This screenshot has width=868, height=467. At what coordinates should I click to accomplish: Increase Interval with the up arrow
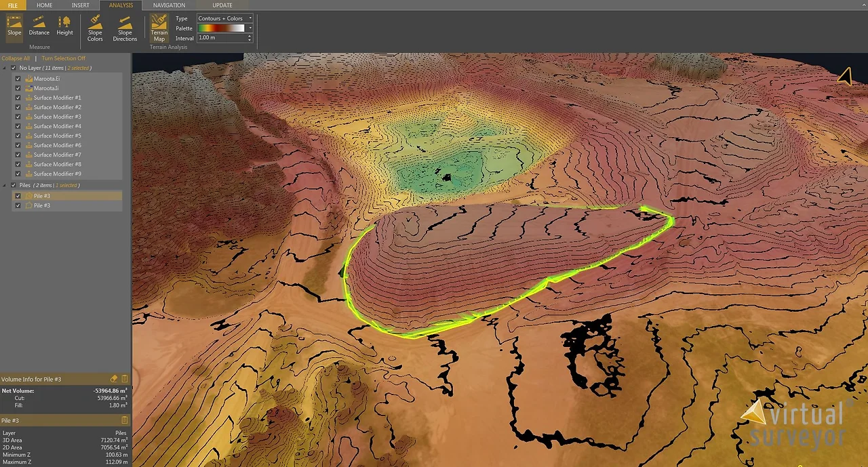(250, 36)
